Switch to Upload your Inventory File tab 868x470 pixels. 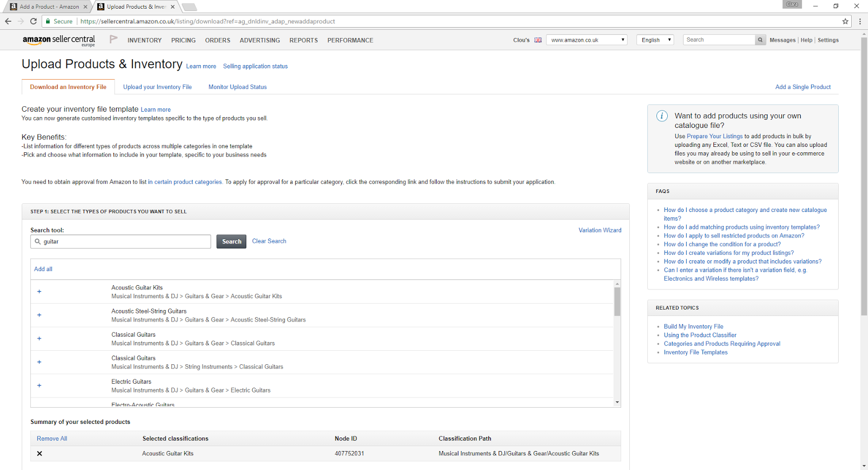157,87
